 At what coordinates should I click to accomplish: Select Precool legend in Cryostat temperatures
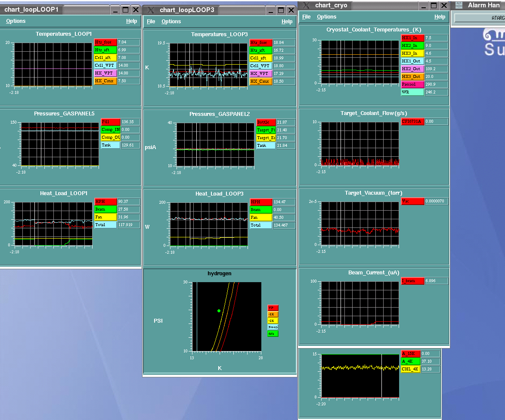[x=412, y=84]
